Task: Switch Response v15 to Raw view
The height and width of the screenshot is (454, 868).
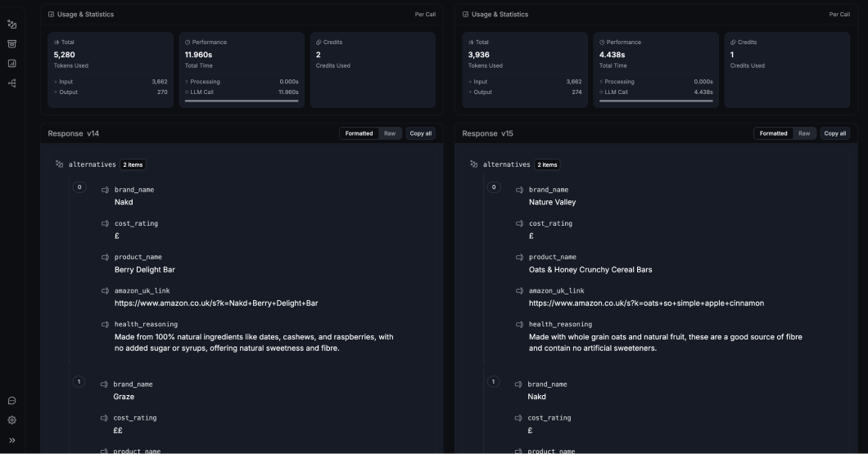Action: point(804,133)
